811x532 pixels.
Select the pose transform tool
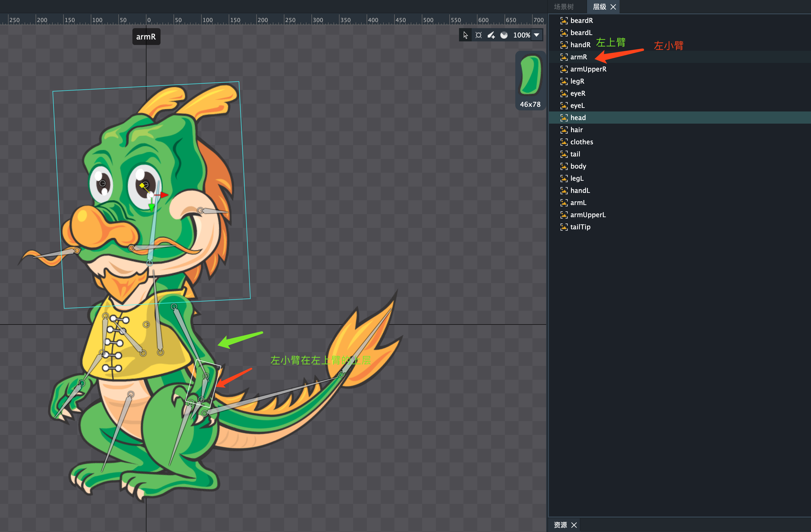click(x=478, y=35)
